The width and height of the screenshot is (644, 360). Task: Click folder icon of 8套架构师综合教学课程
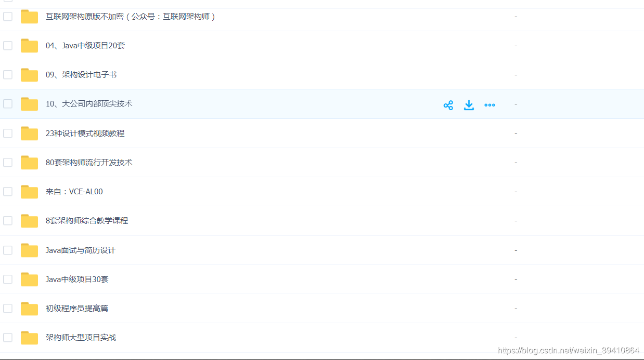pyautogui.click(x=30, y=221)
